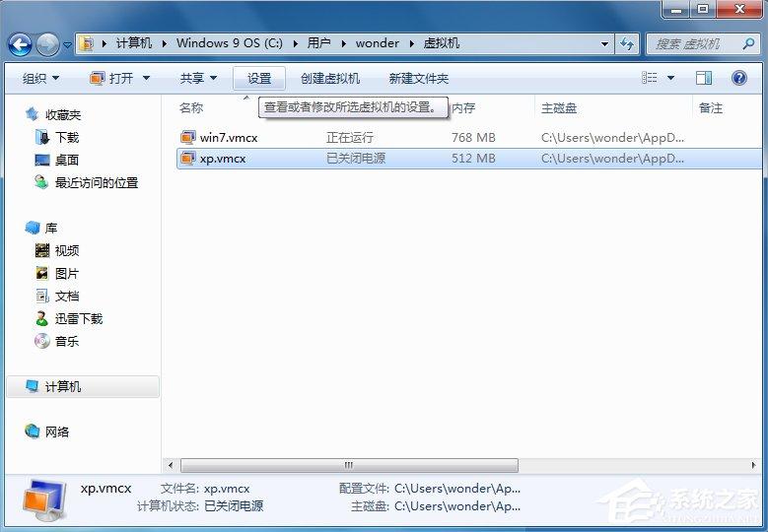Open 最近访问的位置

point(97,183)
